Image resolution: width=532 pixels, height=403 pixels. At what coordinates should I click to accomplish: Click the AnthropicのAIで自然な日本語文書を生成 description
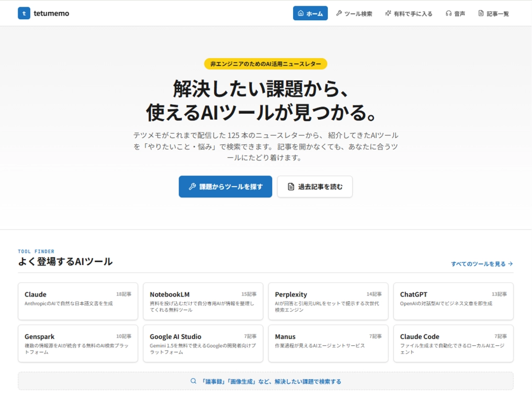(69, 303)
